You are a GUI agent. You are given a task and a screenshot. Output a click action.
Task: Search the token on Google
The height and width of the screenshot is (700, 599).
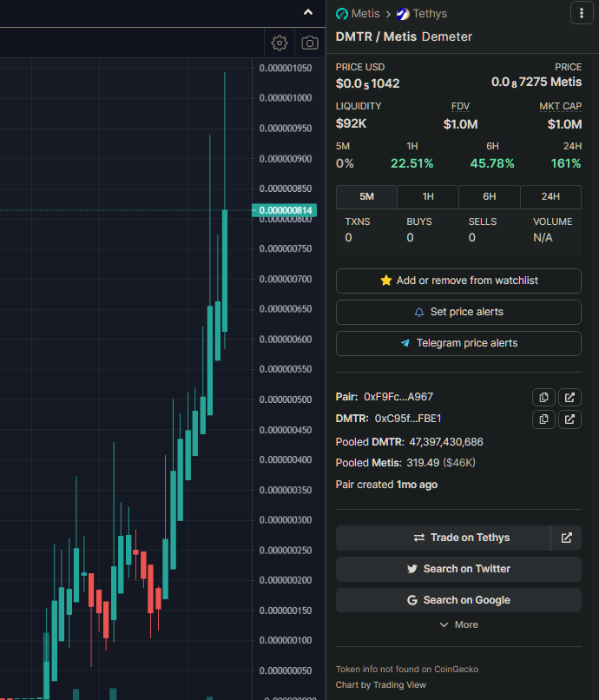[458, 600]
